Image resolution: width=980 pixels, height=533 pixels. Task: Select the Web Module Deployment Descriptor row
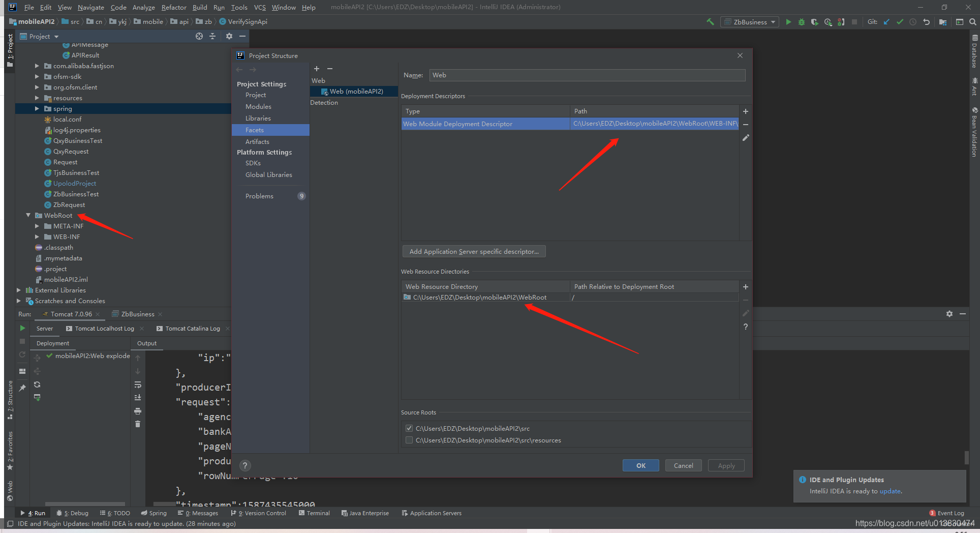(x=570, y=124)
